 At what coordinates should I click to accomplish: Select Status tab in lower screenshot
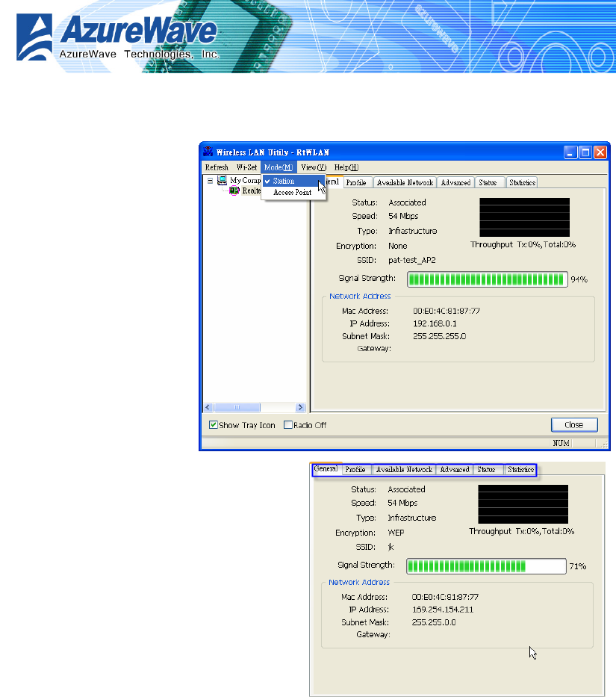[487, 469]
